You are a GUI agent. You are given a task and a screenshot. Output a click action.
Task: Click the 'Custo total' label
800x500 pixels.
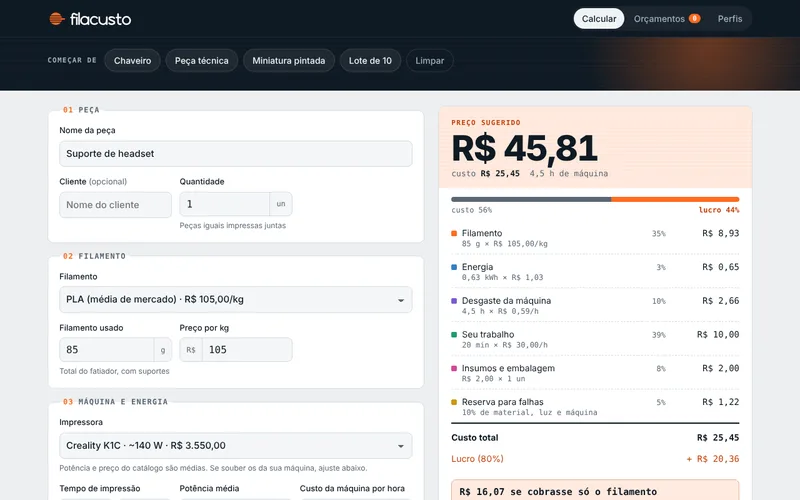pyautogui.click(x=474, y=437)
